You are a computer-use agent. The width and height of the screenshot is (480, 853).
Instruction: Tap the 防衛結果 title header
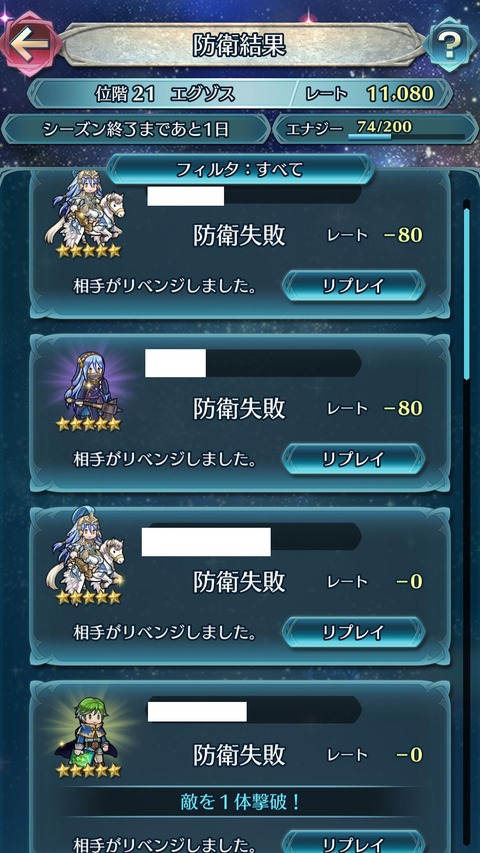(239, 46)
